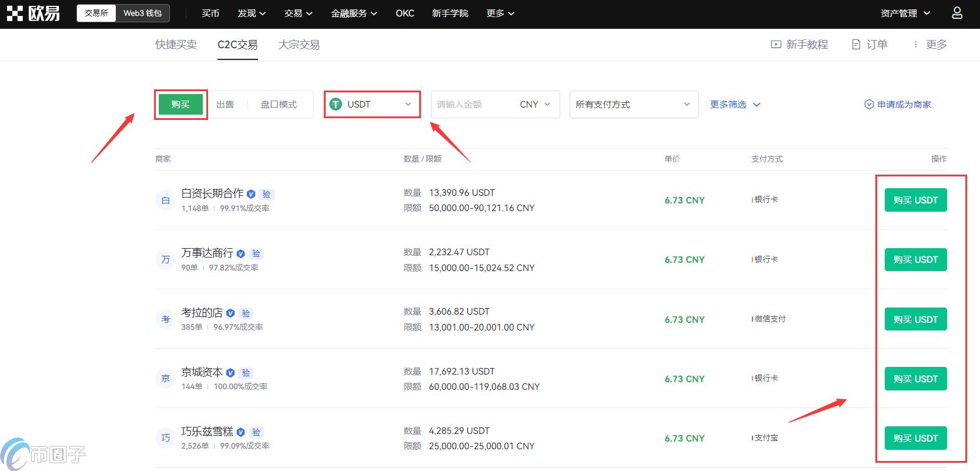
Task: Click the avatar of merchant 白资长期合作
Action: (165, 200)
